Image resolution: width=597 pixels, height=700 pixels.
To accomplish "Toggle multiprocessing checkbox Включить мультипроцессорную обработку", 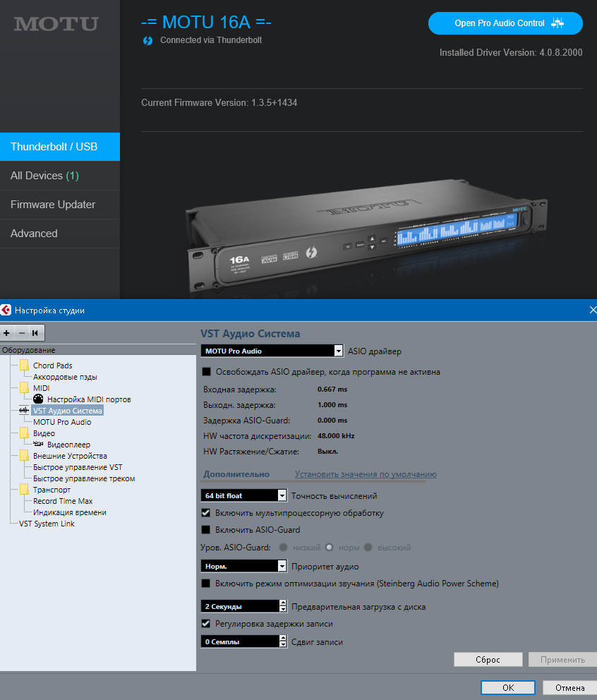I will point(206,512).
